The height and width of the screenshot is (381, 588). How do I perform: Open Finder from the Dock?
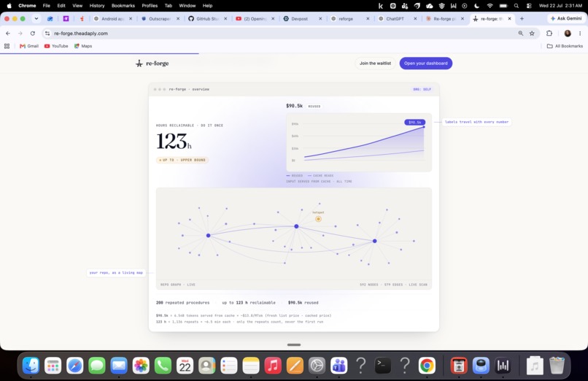tap(31, 366)
